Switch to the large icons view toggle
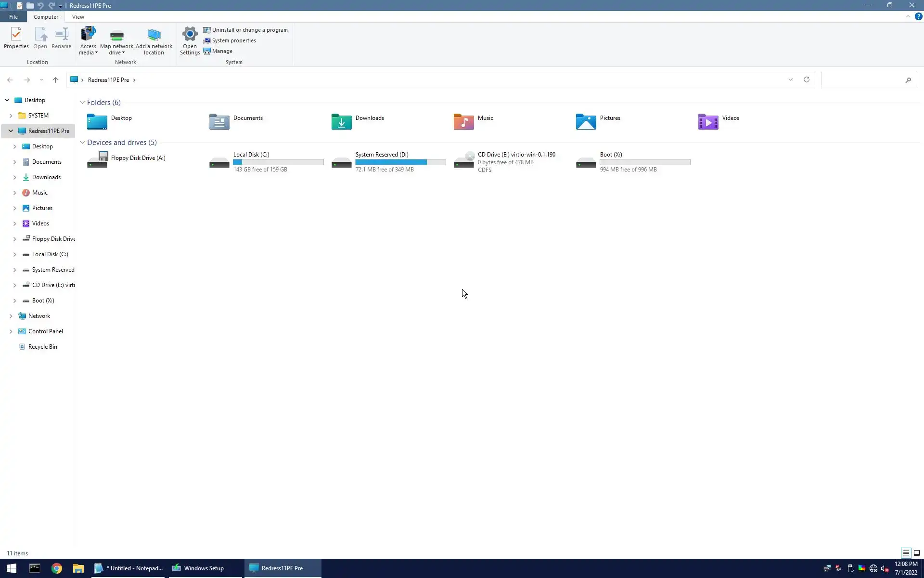The image size is (924, 578). click(916, 553)
